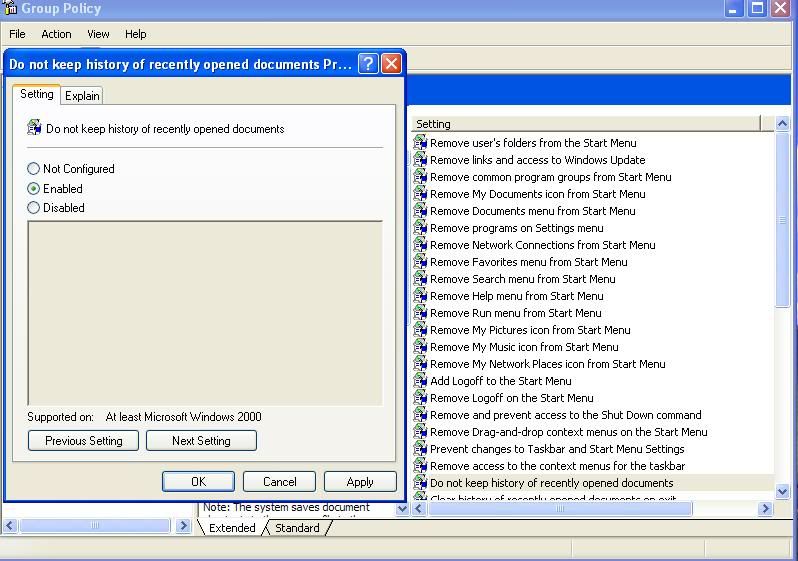Click the policy icon beside 'Remove user's folders from the Start Menu'
798x561 pixels.
[420, 143]
